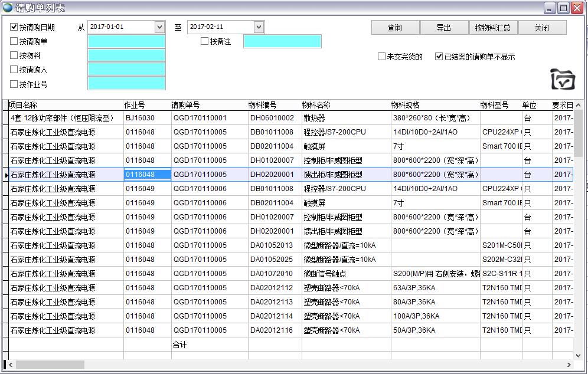Viewport: 588px width, 374px height.
Task: Click the horizontal scrollbar left arrow
Action: click(x=10, y=365)
